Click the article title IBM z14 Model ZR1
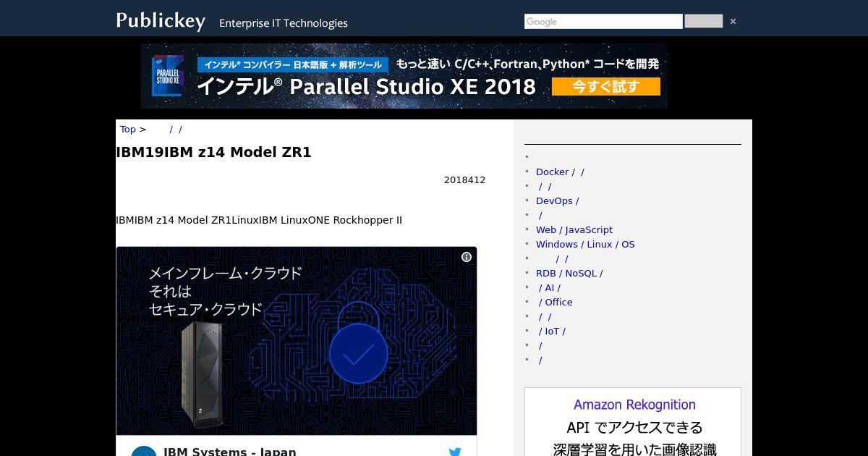Image resolution: width=868 pixels, height=456 pixels. [x=213, y=153]
